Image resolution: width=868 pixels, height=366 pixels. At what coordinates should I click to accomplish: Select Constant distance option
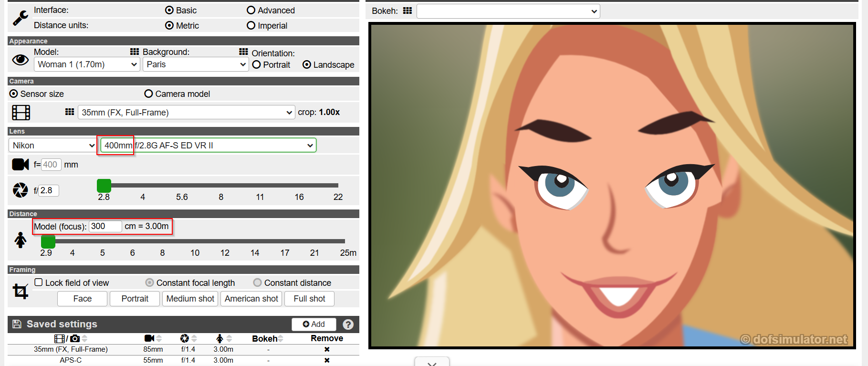[x=257, y=282]
